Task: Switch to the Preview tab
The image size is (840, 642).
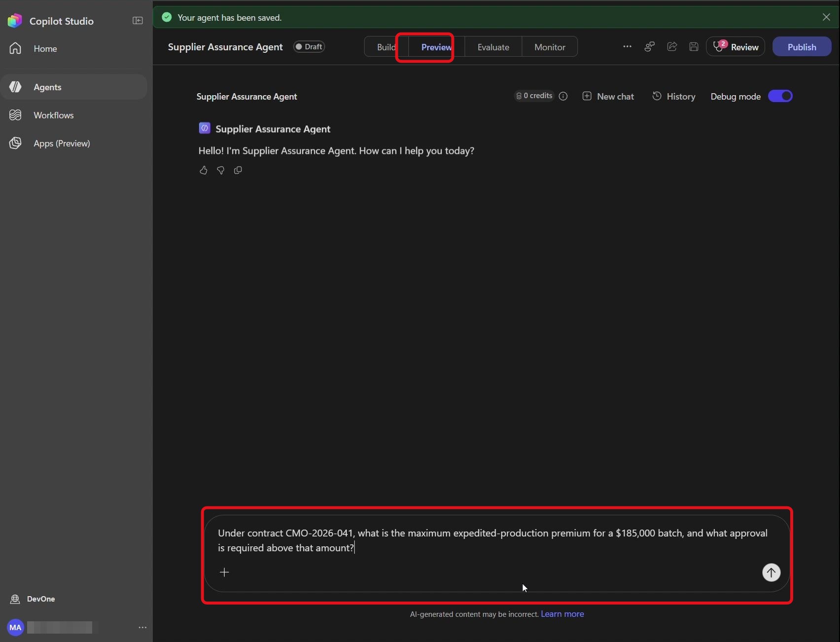Action: pyautogui.click(x=436, y=47)
